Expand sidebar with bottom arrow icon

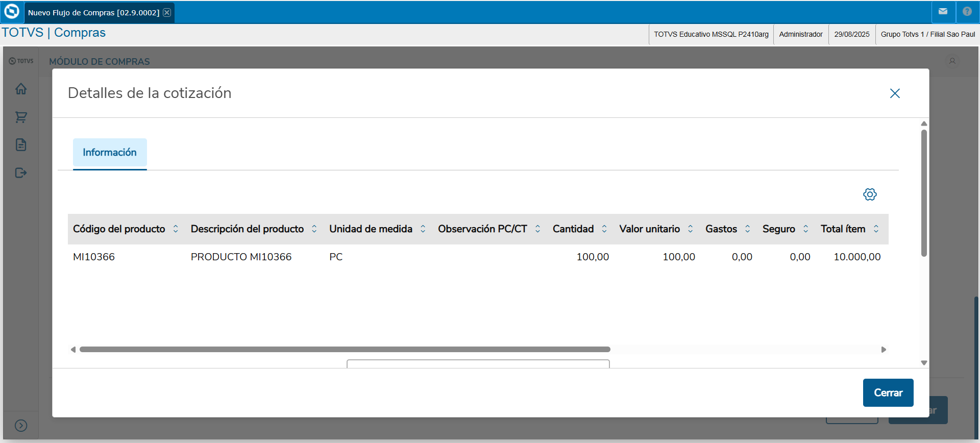point(21,426)
